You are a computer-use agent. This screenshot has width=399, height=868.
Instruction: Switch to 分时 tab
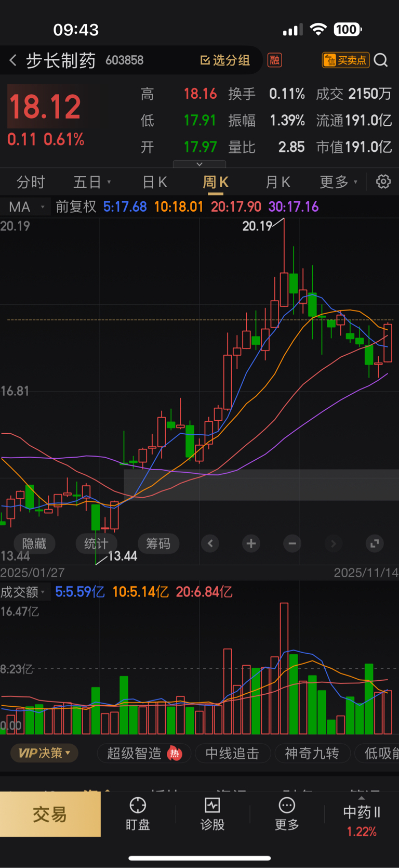coord(31,182)
